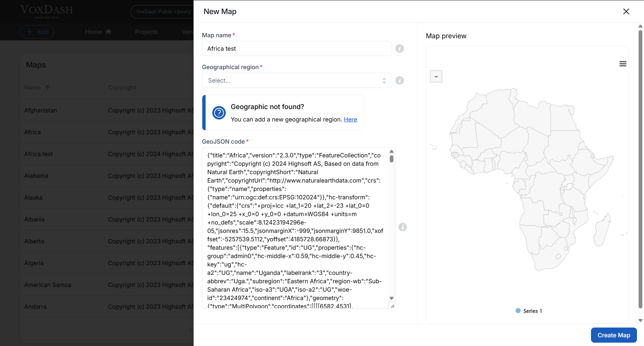
Task: Close the New Map dialog
Action: [626, 11]
